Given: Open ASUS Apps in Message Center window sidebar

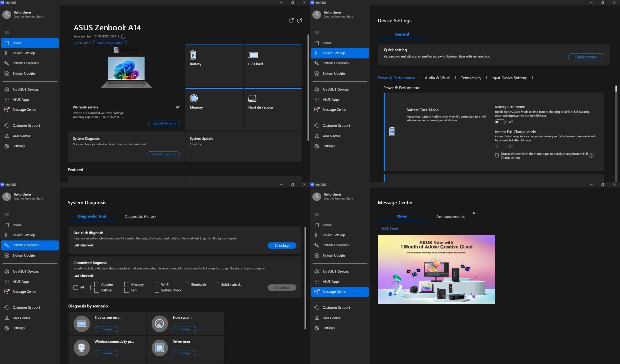Looking at the screenshot, I should click(x=340, y=282).
